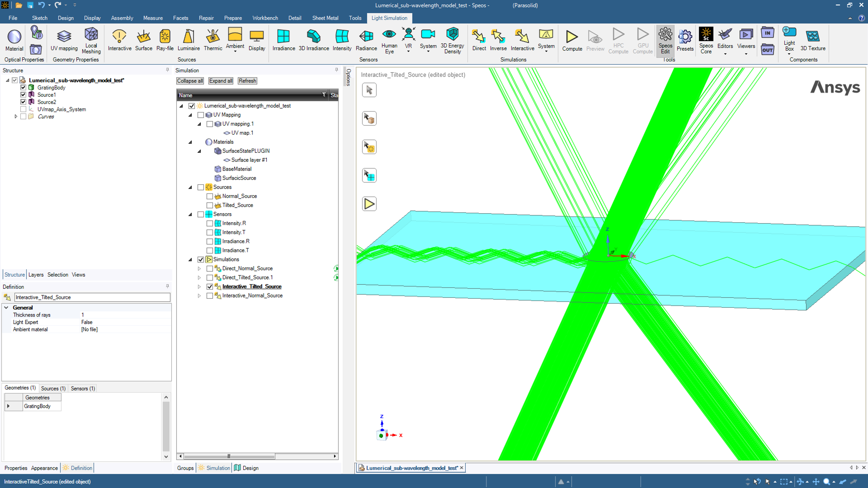Open the Groups panel tab
868x488 pixels.
[x=185, y=468]
